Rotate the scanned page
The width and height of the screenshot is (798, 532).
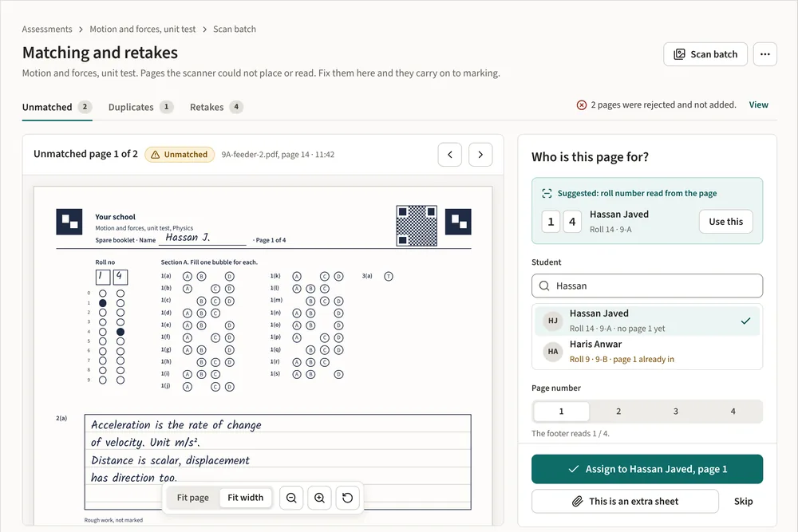point(348,498)
